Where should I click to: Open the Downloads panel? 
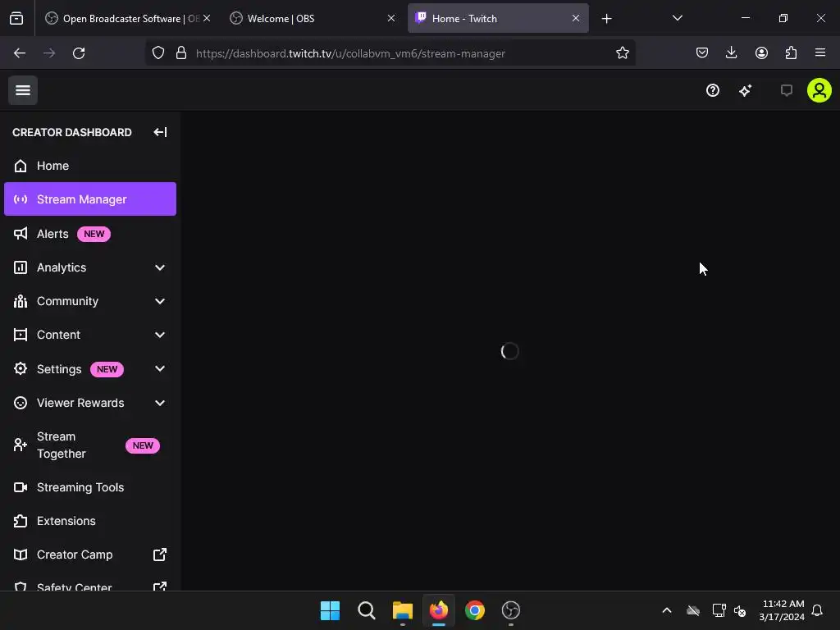point(731,52)
